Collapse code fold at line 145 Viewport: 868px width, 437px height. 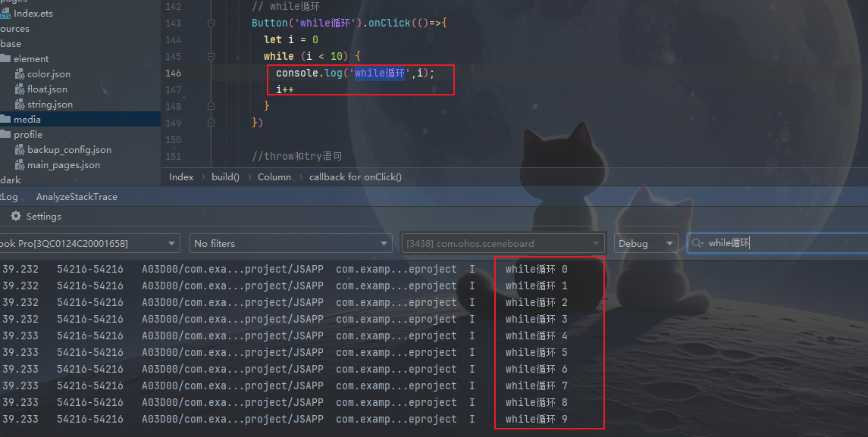point(211,56)
